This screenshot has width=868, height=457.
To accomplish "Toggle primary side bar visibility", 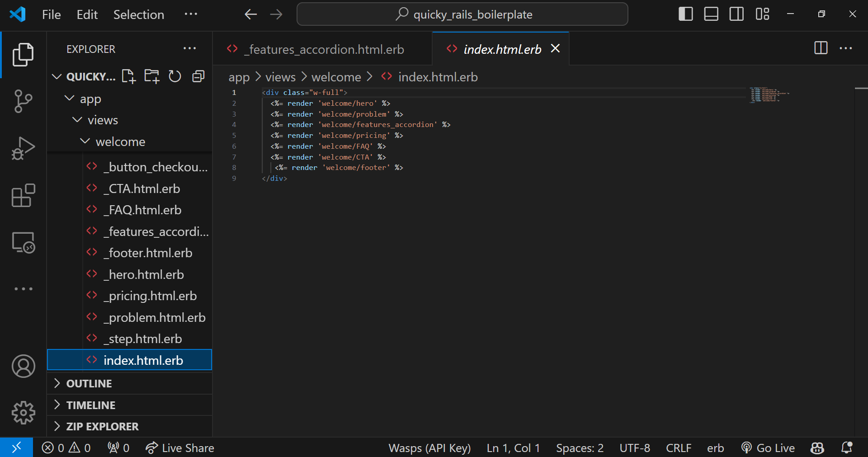I will pyautogui.click(x=685, y=14).
